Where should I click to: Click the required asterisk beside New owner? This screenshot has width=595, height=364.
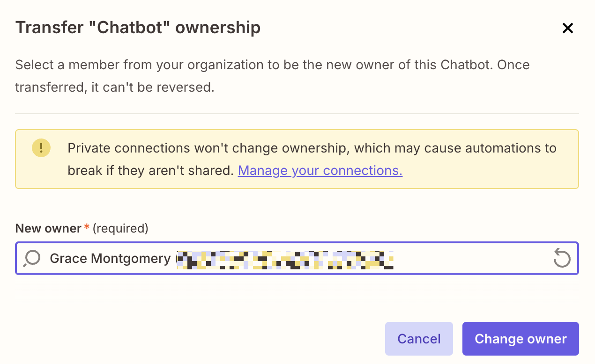coord(86,228)
